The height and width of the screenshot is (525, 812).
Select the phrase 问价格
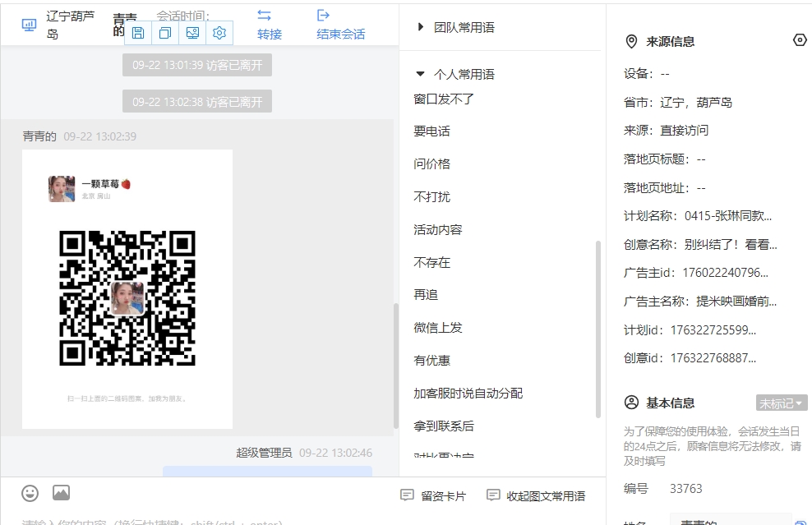coord(432,164)
